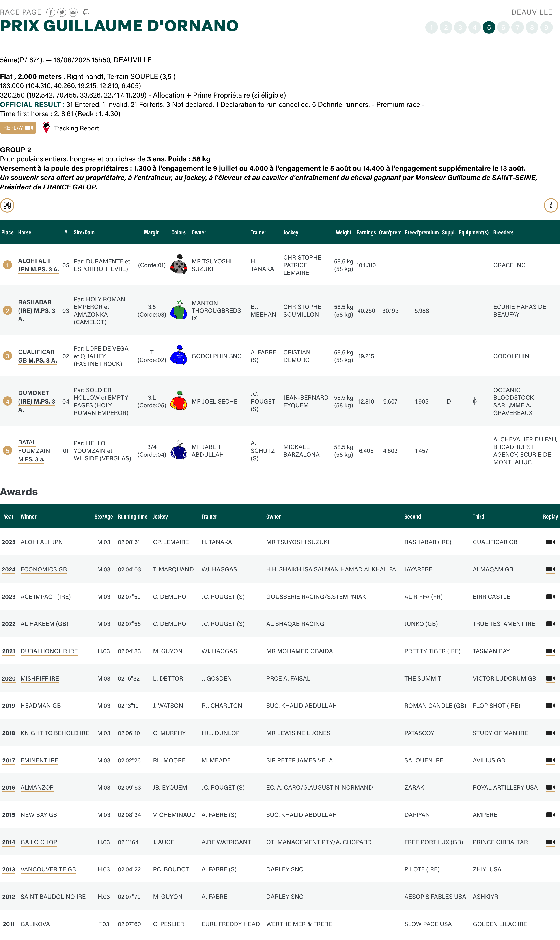The image size is (560, 940).
Task: Click the Tracking Report map pin icon
Action: click(x=46, y=128)
